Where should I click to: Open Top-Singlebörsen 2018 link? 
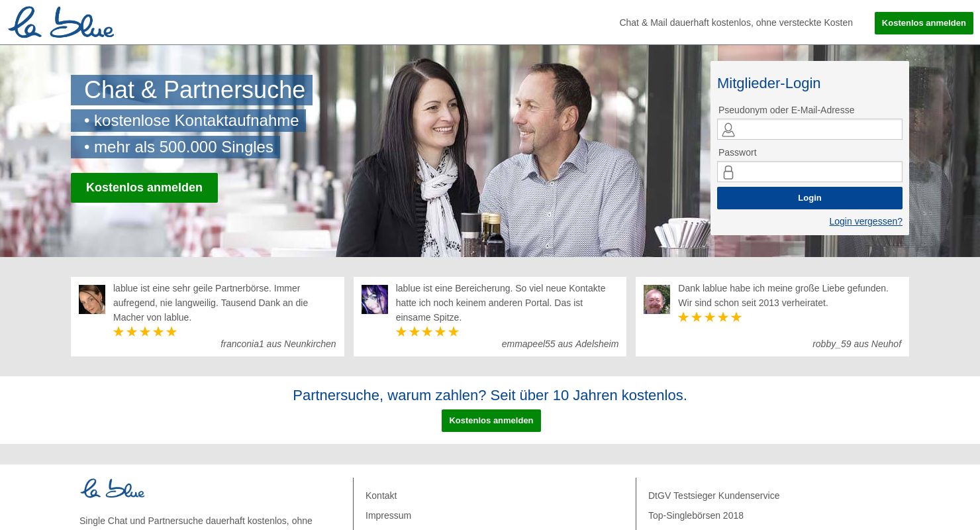(696, 515)
